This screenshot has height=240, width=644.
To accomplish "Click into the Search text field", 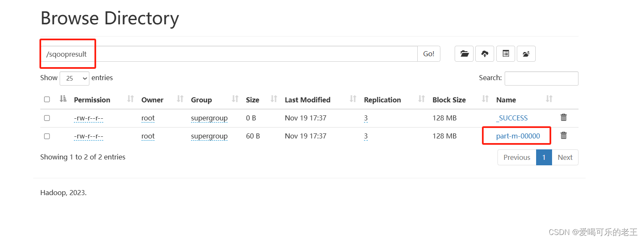I will tap(542, 78).
